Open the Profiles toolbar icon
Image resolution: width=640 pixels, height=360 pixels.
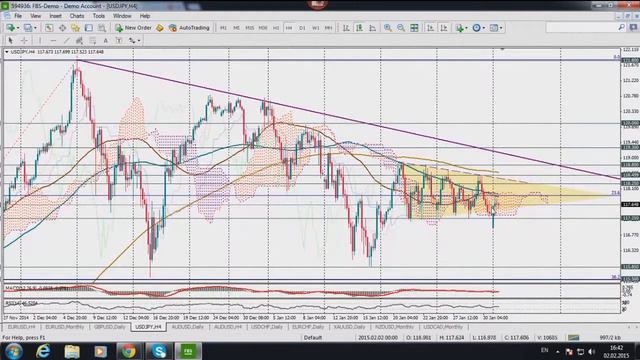[28, 28]
